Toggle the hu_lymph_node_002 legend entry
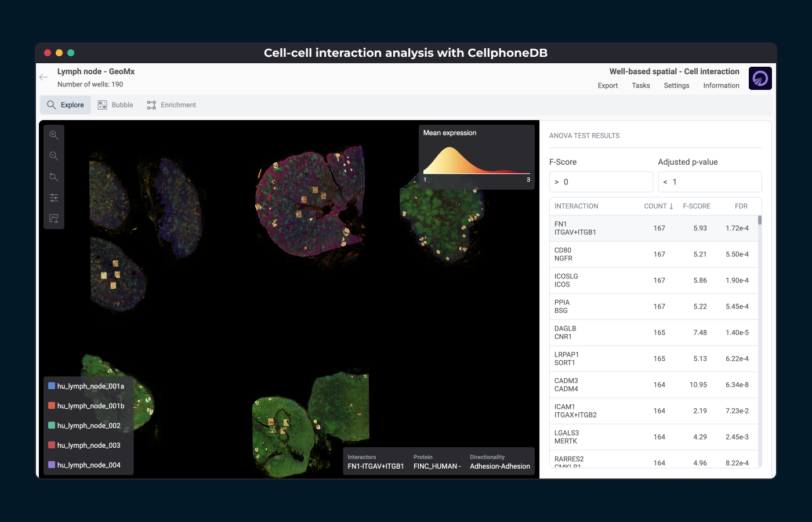The height and width of the screenshot is (522, 812). pos(88,426)
